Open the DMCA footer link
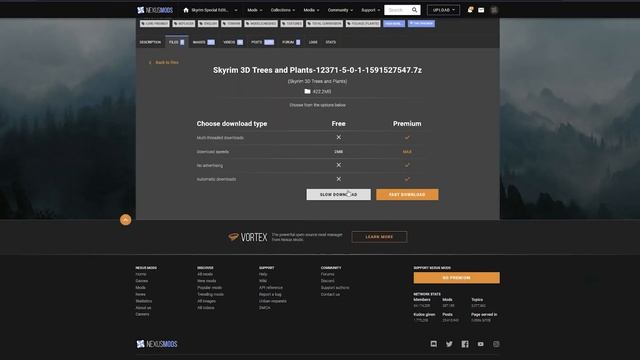640x360 pixels. pos(264,308)
